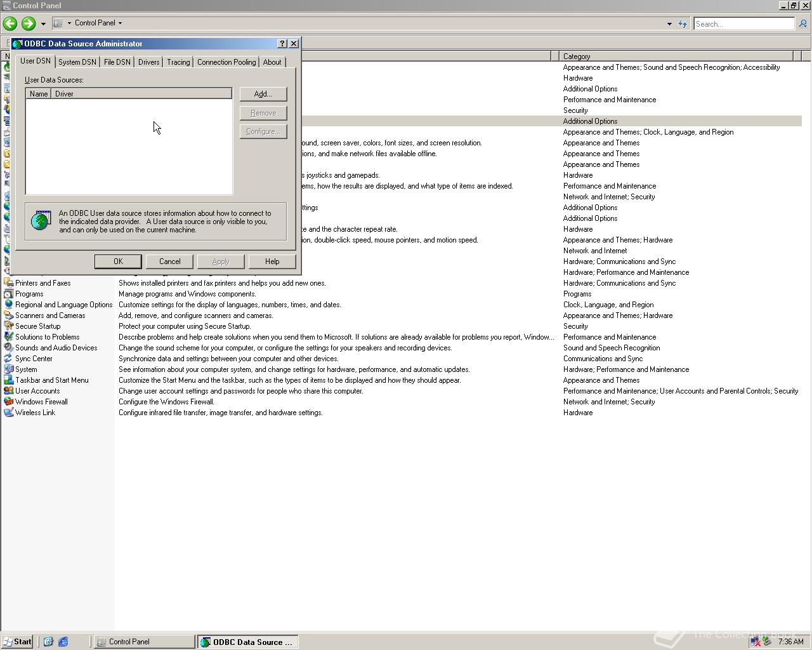The width and height of the screenshot is (812, 650).
Task: Open the About tab
Action: 272,62
